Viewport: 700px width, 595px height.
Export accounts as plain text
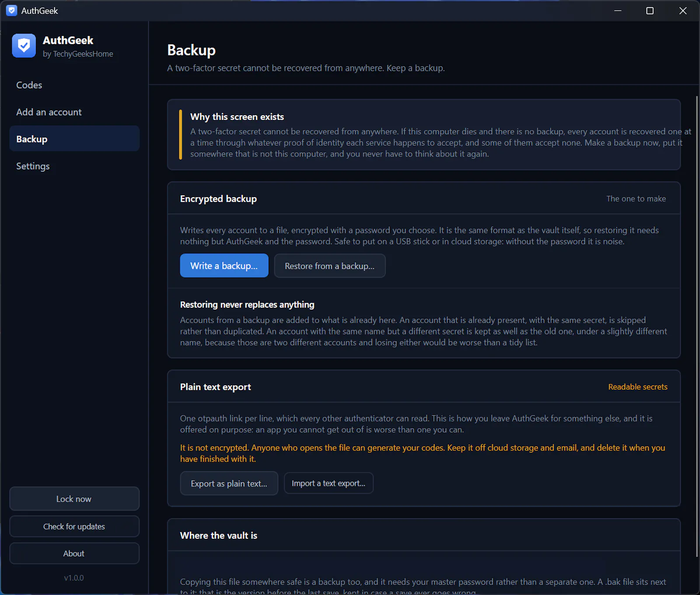(x=229, y=483)
